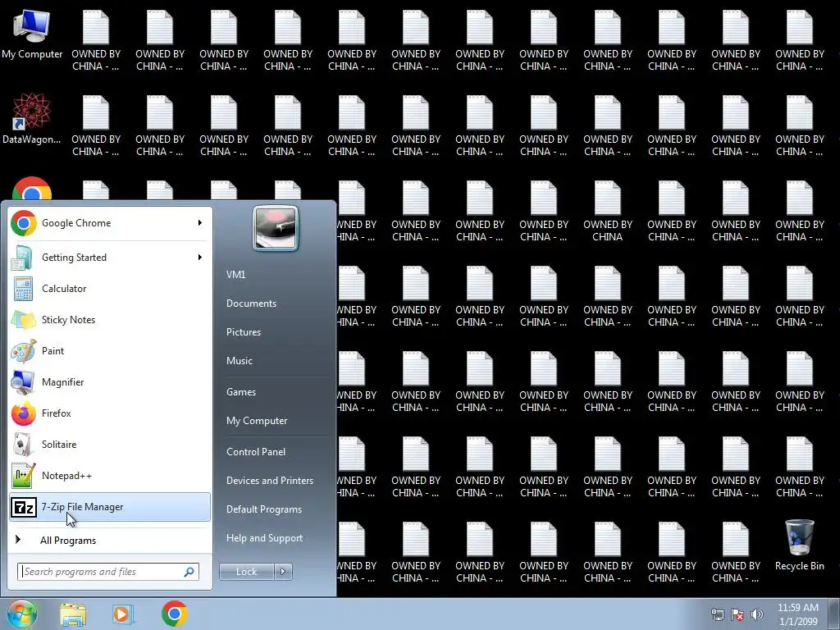Open Devices and Printers
The image size is (840, 630).
click(269, 481)
